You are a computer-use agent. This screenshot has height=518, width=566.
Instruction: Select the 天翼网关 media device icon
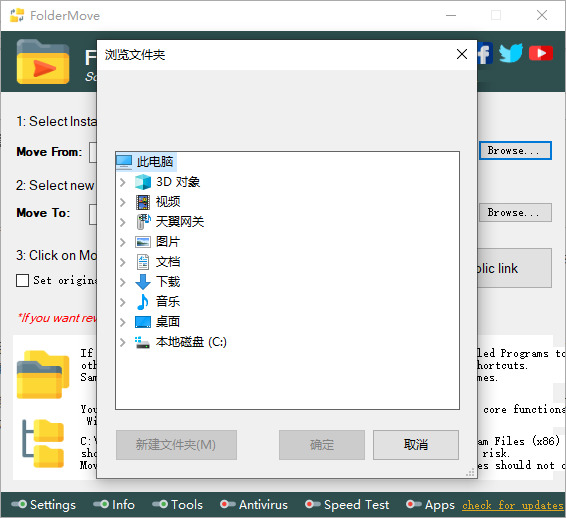[143, 222]
